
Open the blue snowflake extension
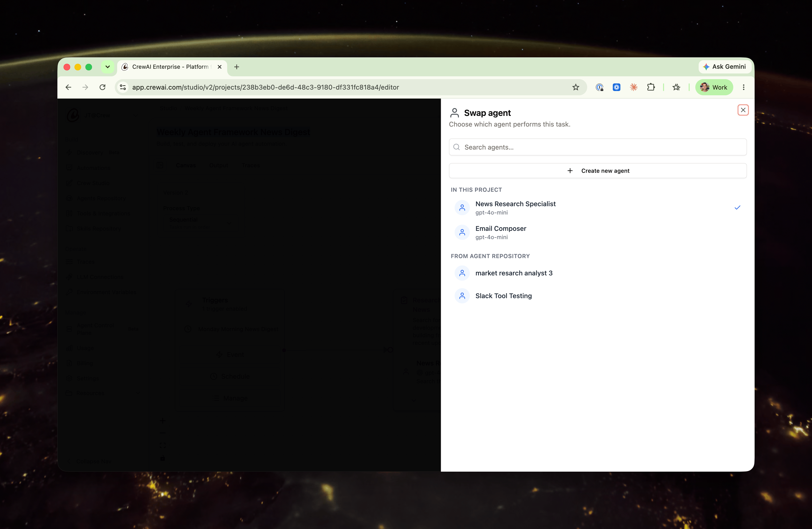(616, 87)
